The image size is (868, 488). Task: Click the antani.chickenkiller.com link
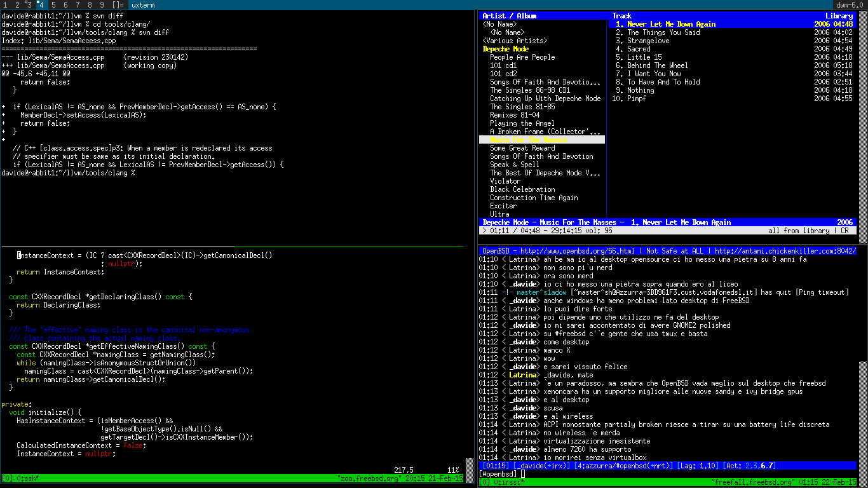[x=785, y=251]
